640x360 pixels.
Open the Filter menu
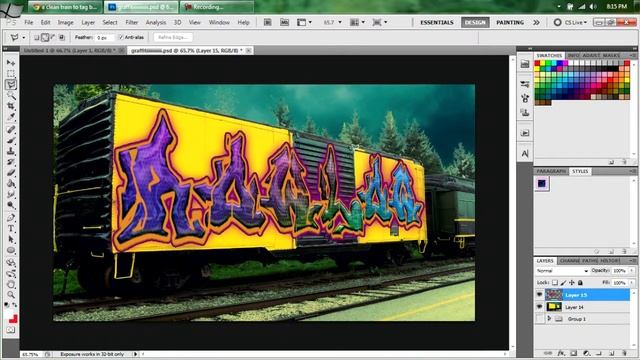131,22
